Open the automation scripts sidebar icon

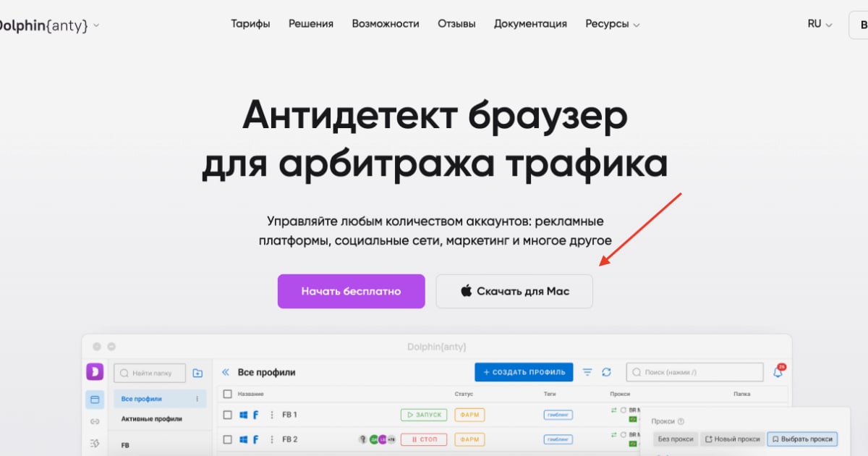pyautogui.click(x=95, y=443)
